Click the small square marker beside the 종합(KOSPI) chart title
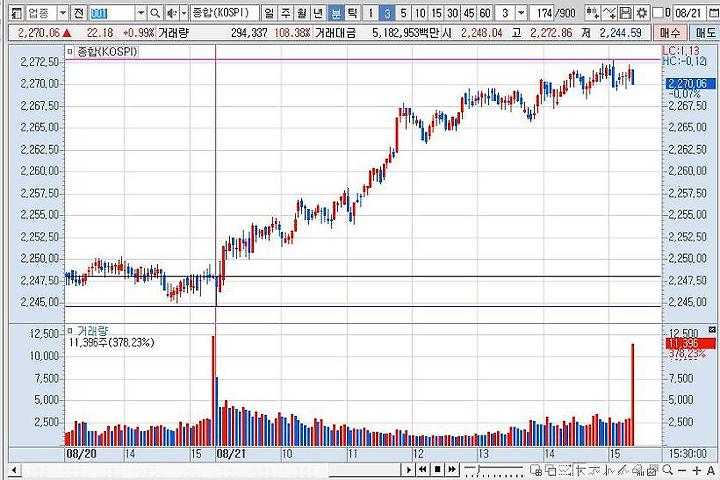720x480 pixels. 70,51
